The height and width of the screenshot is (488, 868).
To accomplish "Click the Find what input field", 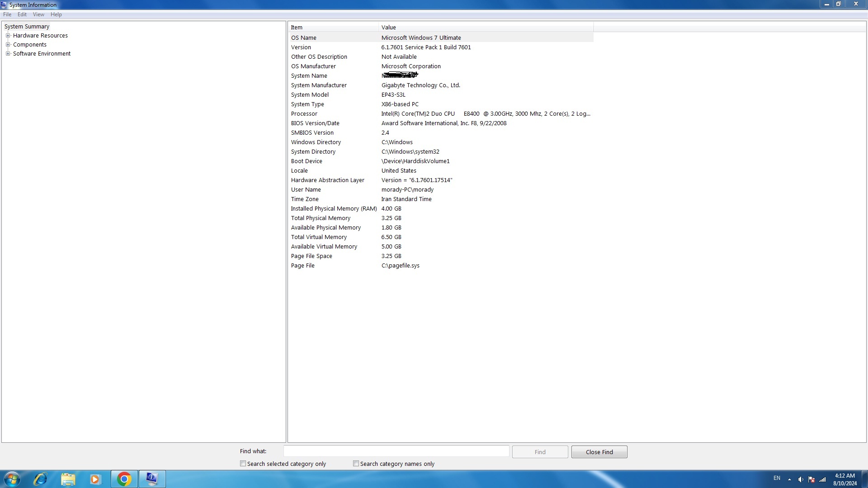I will (396, 451).
